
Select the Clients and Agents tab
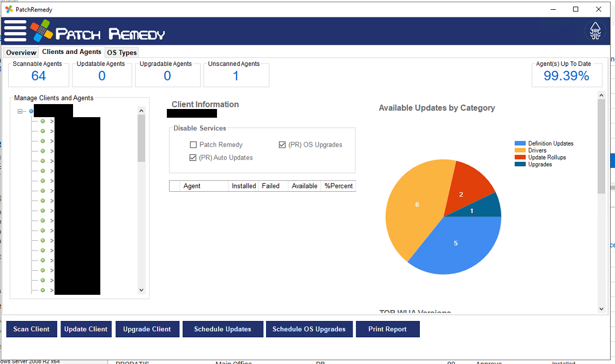pos(72,52)
